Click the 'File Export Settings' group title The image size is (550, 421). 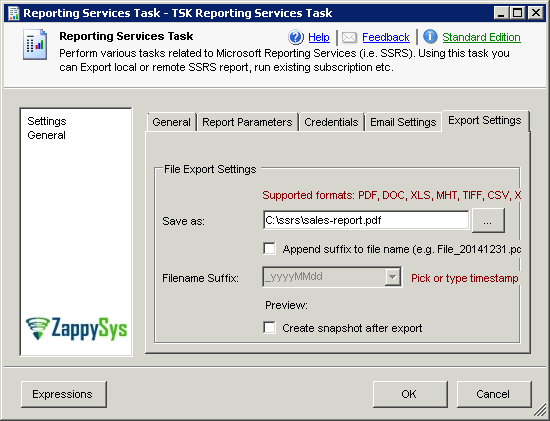point(210,169)
